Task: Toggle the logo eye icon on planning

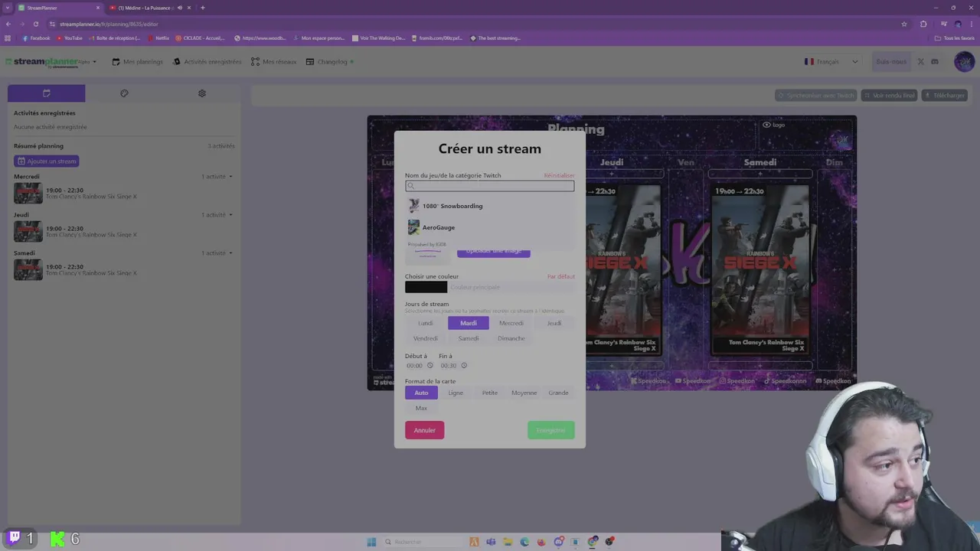Action: click(766, 125)
